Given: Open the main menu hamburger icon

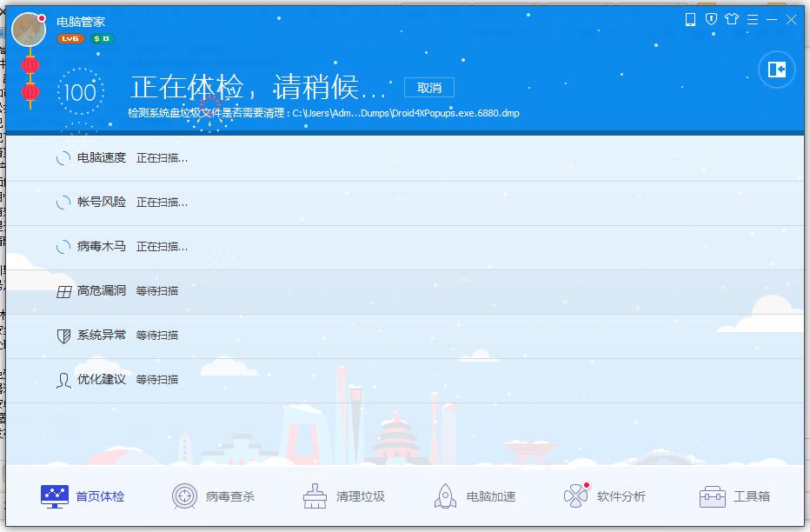Looking at the screenshot, I should pos(752,19).
